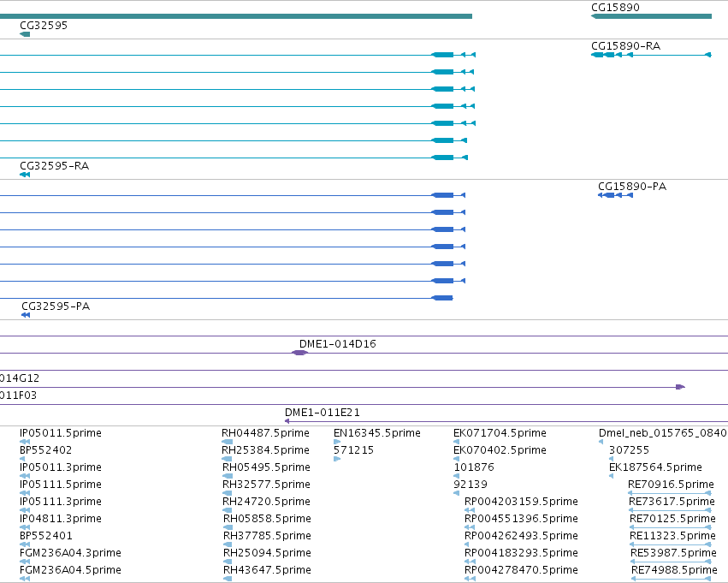Click EK071704.5prime EST label
Viewport: 728px width, 583px height.
(x=500, y=433)
